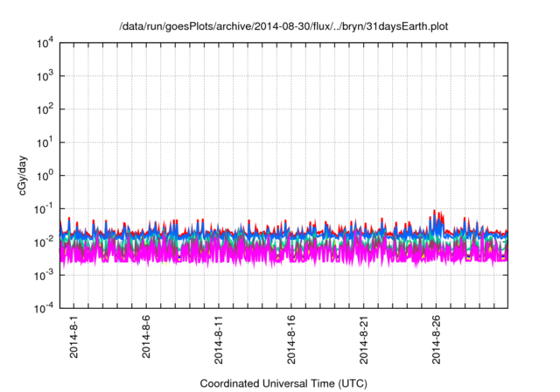Click the 10^-2 y-axis tick label
Viewport: 560px width, 392px height.
point(45,241)
